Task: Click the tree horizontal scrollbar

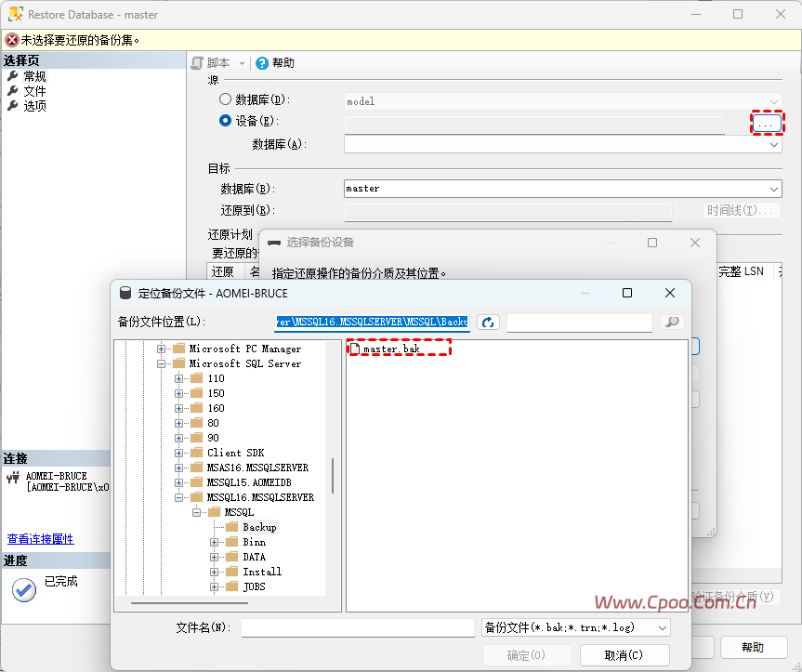Action: click(190, 603)
